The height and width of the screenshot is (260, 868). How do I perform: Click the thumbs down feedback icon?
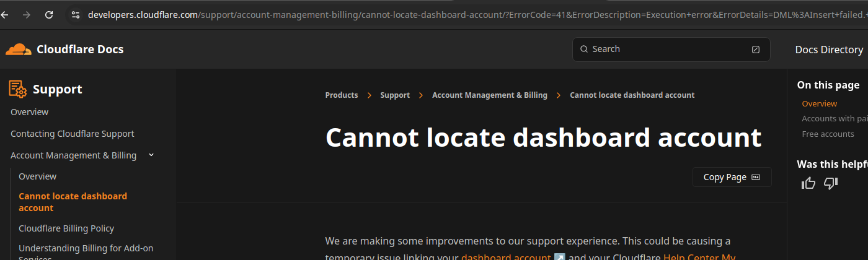pyautogui.click(x=831, y=183)
